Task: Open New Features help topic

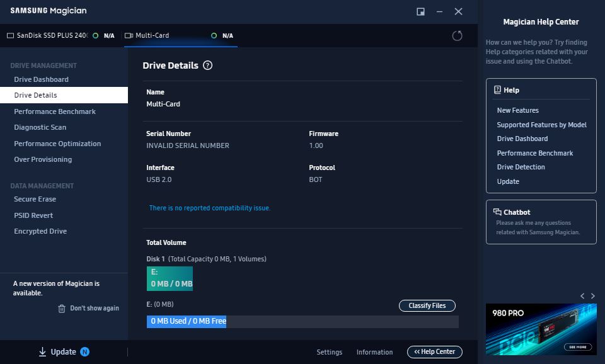Action: 518,110
